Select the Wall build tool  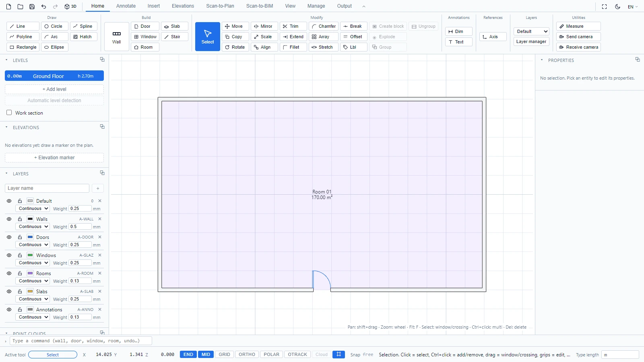point(117,37)
